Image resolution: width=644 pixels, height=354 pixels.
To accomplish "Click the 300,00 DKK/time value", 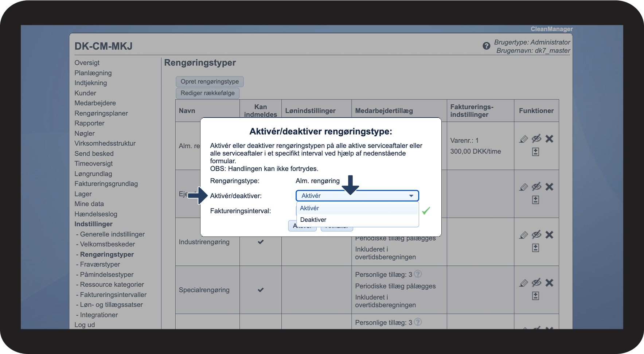I will 476,151.
